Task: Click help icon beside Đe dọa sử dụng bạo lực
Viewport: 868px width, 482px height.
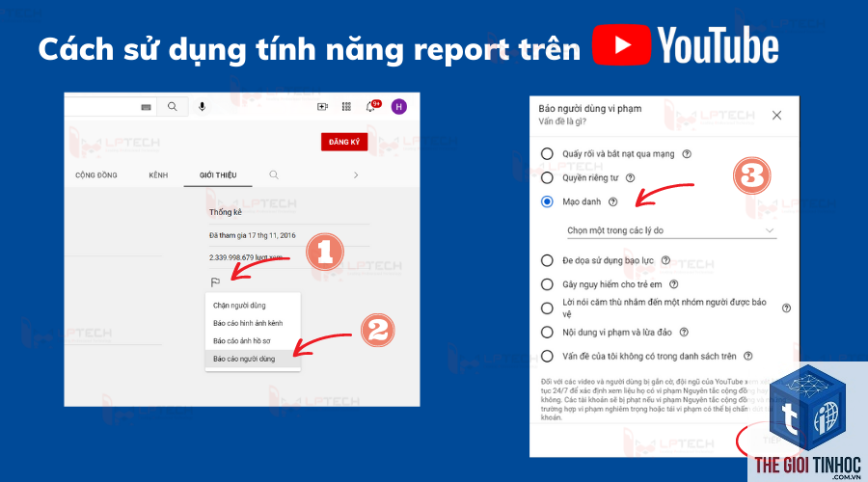Action: (x=665, y=260)
